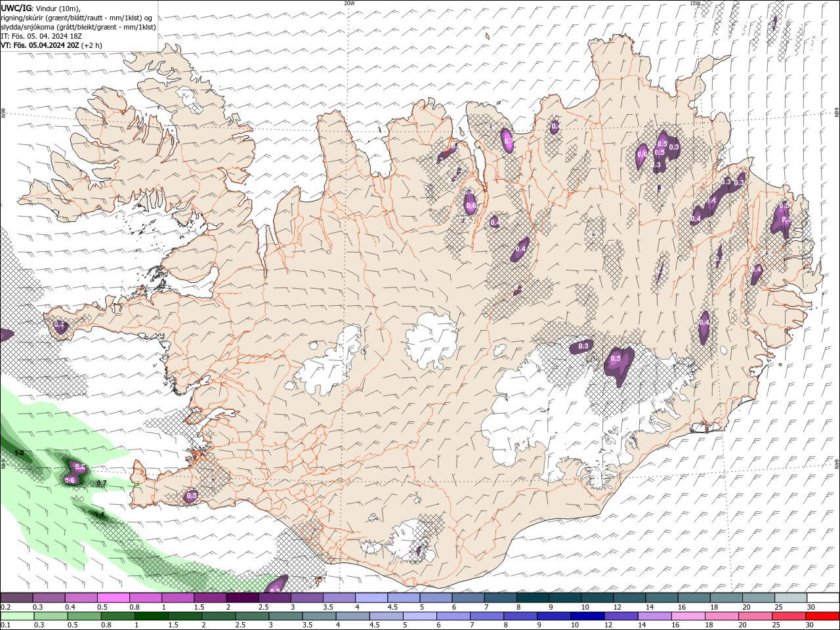840x630 pixels.
Task: Click the black '0.7' value near Reykjanes peninsula
Action: pos(102,483)
